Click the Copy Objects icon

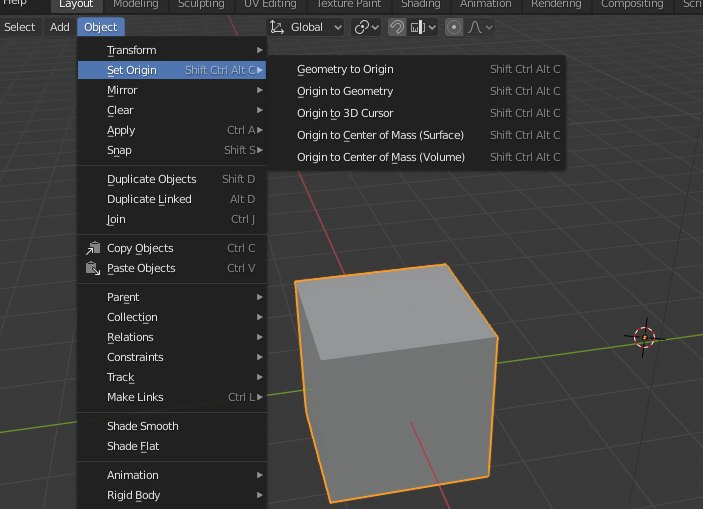coord(93,248)
